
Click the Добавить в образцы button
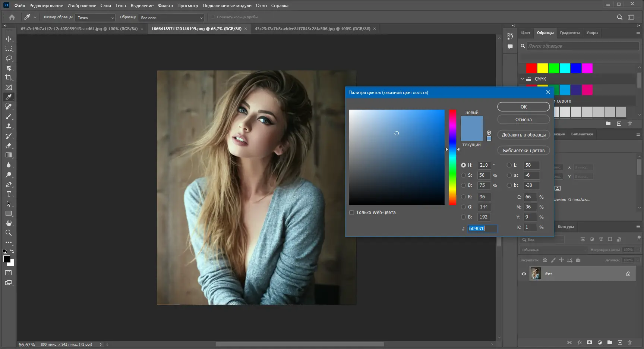pos(523,135)
